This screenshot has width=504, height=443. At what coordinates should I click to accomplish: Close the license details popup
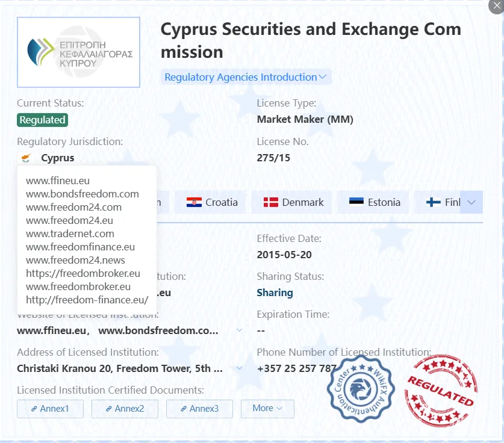(497, 6)
